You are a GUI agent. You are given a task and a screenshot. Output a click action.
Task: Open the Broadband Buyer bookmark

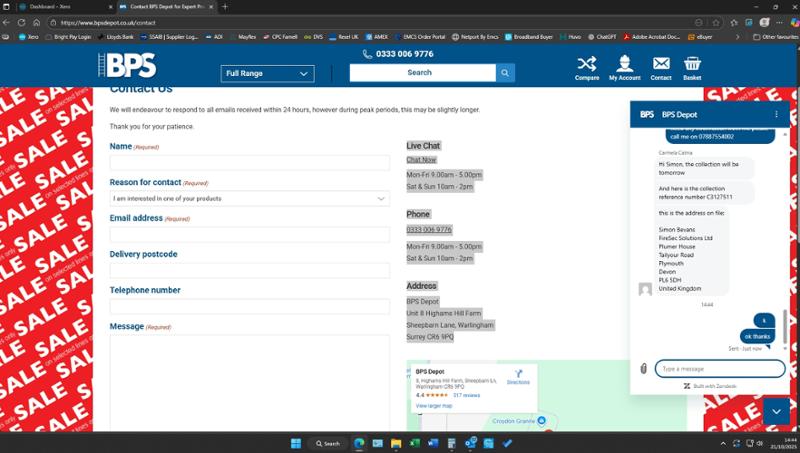coord(529,37)
